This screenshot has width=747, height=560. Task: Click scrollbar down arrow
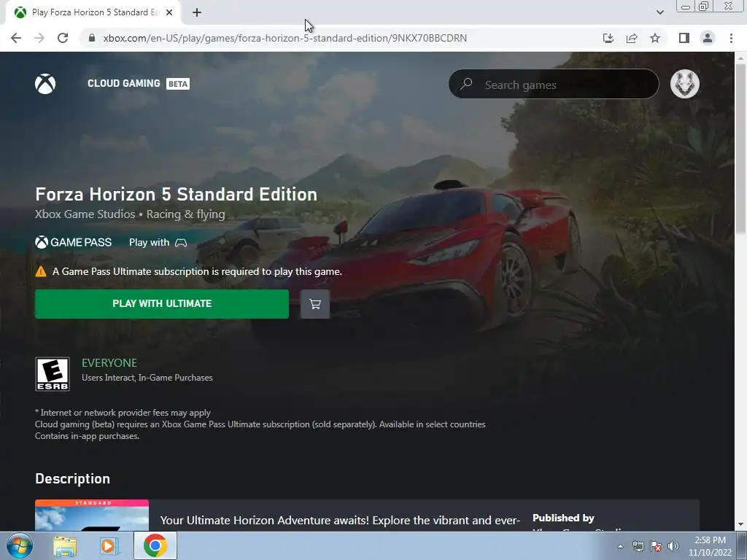740,525
